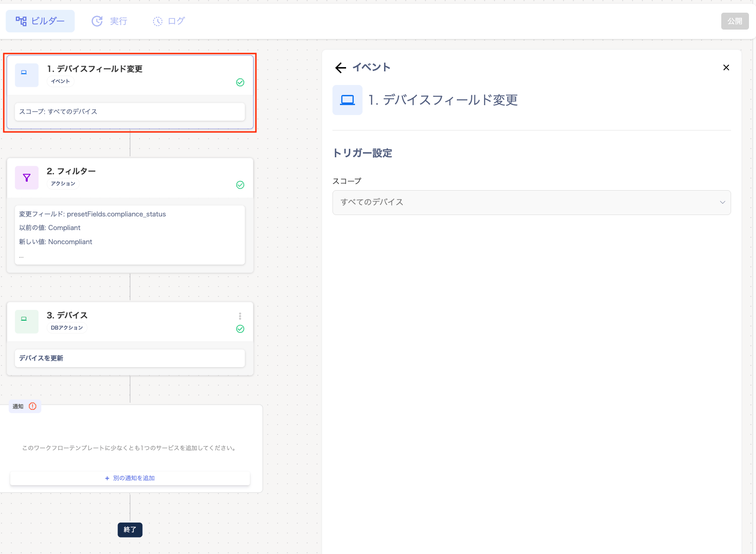Click the clock icon in 実行 tab
756x554 pixels.
pos(97,21)
